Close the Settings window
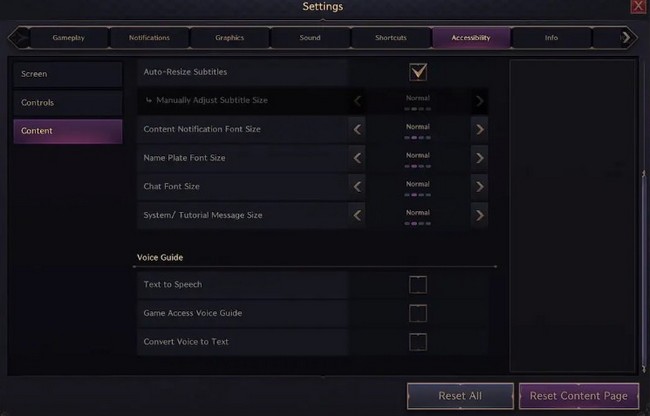 (638, 7)
